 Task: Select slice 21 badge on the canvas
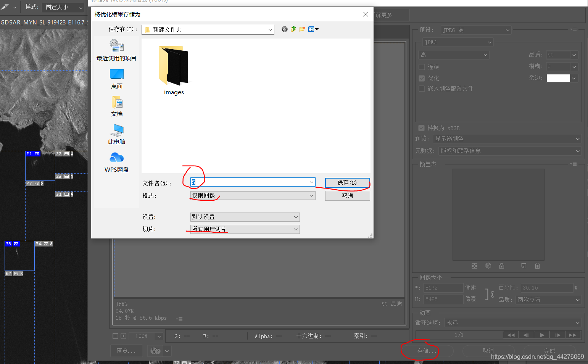(33, 154)
